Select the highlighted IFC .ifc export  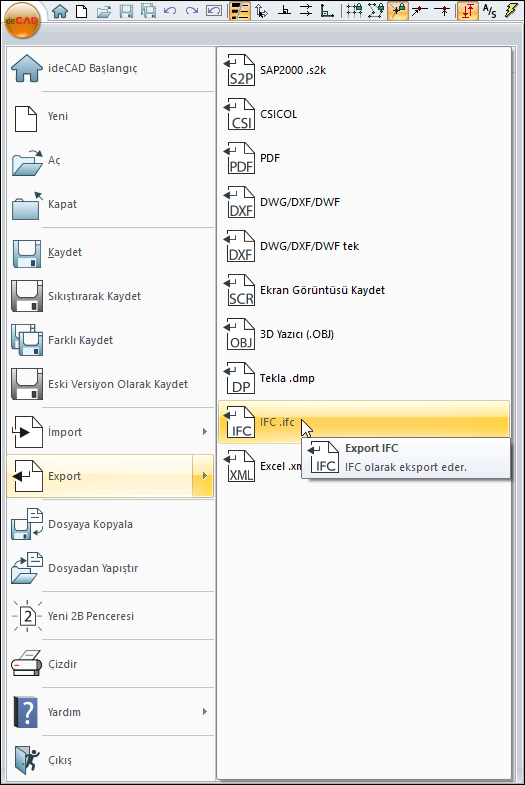pyautogui.click(x=364, y=422)
